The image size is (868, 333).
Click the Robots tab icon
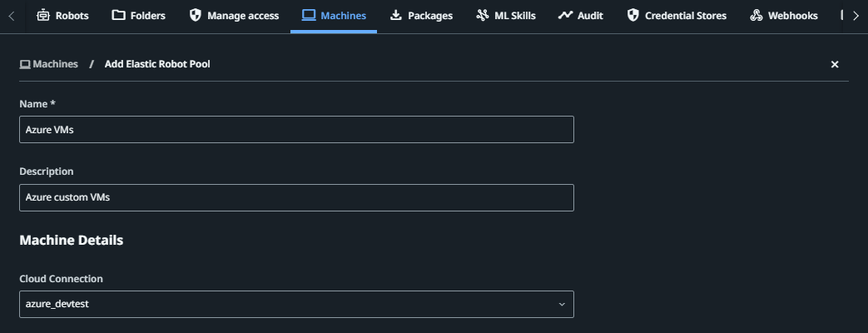(43, 16)
